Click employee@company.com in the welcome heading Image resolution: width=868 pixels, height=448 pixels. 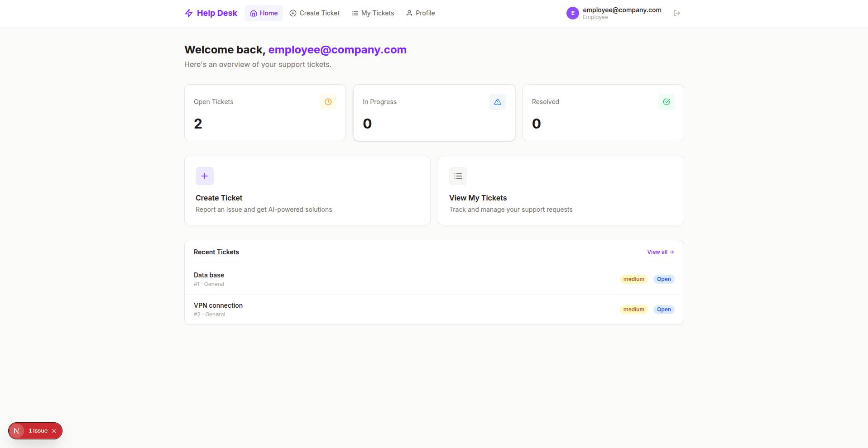[x=337, y=50]
